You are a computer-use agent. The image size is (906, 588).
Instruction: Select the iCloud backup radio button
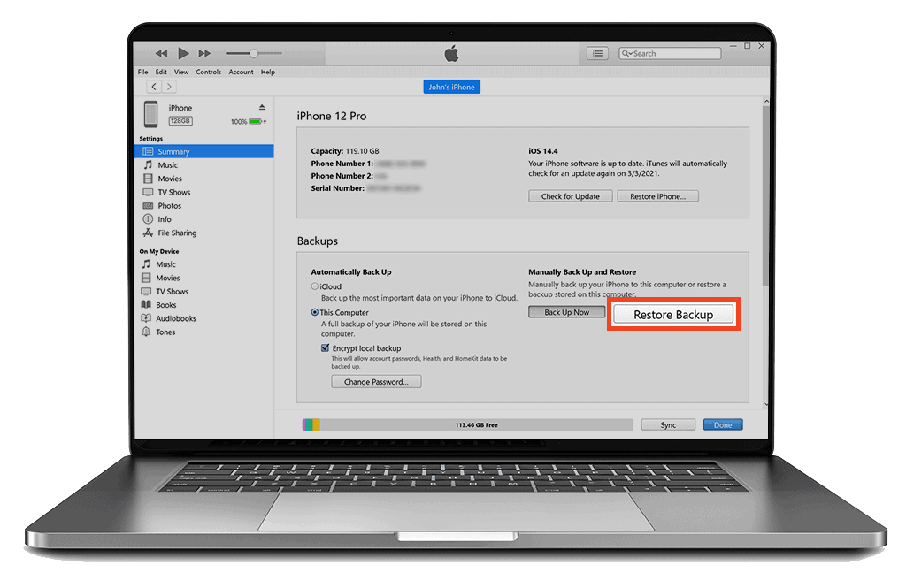point(314,286)
